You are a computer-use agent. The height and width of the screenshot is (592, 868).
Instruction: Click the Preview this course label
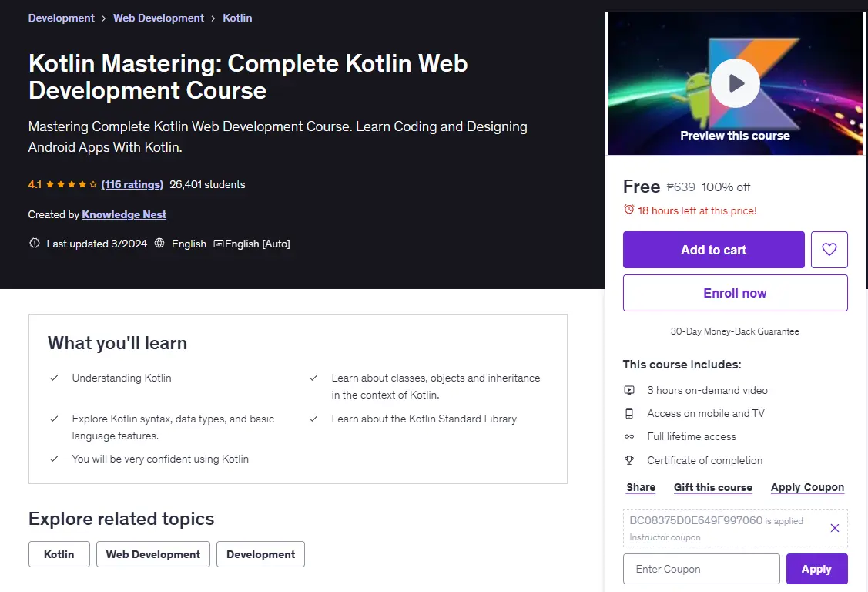click(735, 136)
